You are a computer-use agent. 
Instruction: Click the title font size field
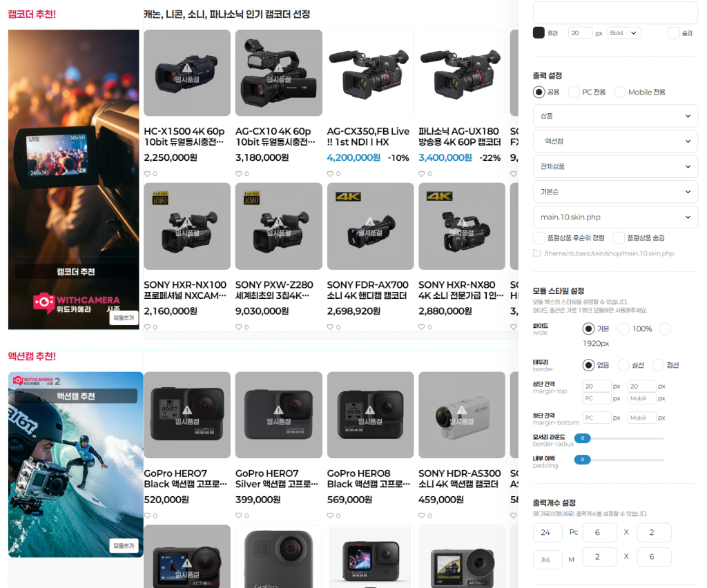click(580, 33)
